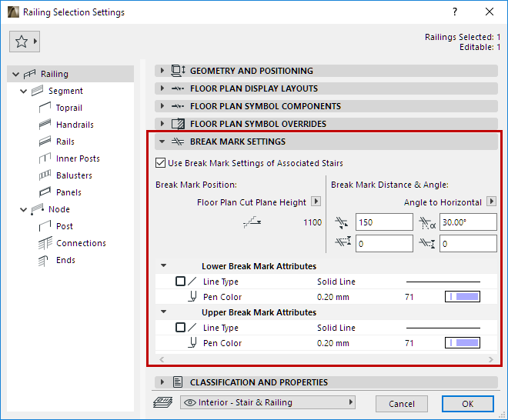This screenshot has height=420, width=508.
Task: Expand Geometry and Positioning panel
Action: (162, 70)
